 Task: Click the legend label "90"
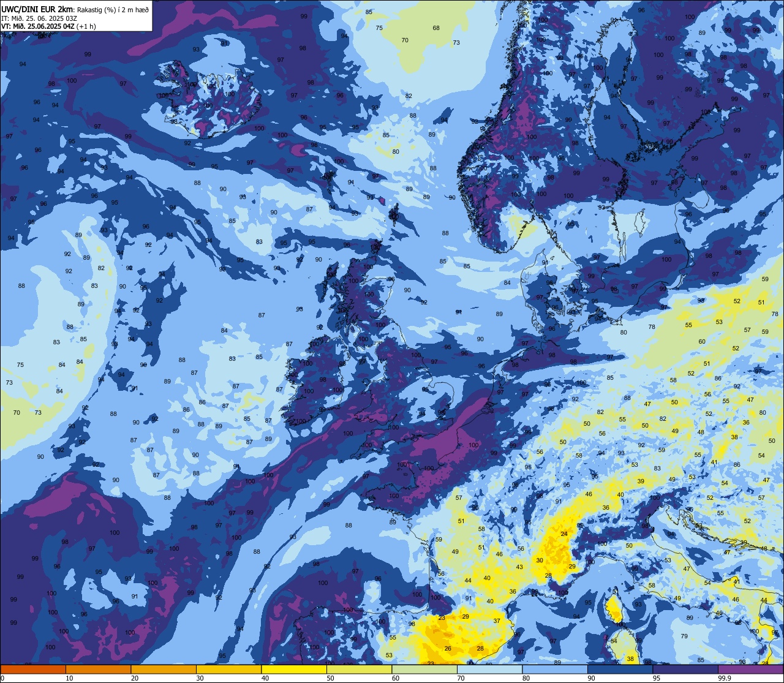(591, 678)
